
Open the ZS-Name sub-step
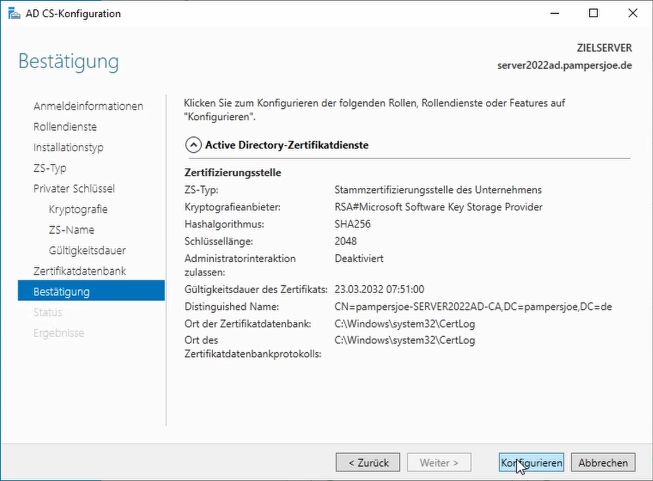(x=71, y=230)
